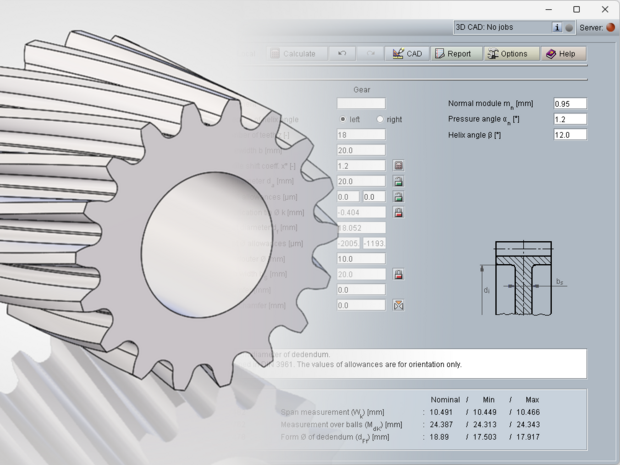The height and width of the screenshot is (465, 620).
Task: Open the Report toolbar button
Action: (x=453, y=53)
